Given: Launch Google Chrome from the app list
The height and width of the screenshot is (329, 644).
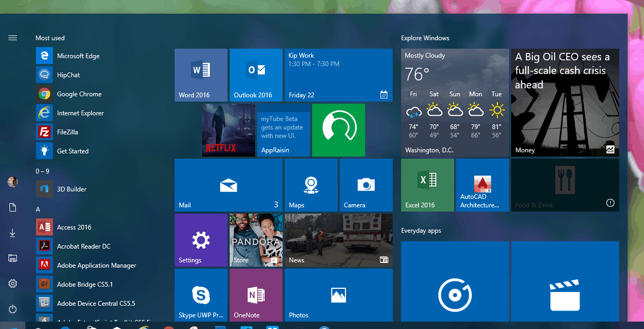Looking at the screenshot, I should (101, 94).
